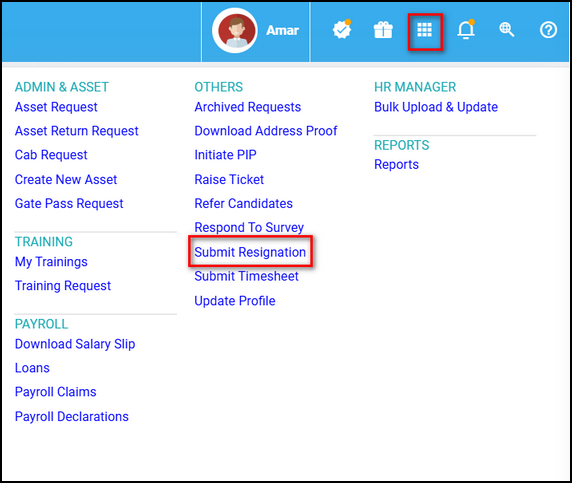Select Bulk Upload & Update

(436, 107)
